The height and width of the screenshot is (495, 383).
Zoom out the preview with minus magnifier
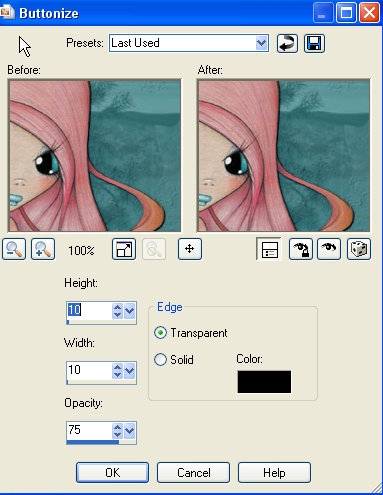14,249
